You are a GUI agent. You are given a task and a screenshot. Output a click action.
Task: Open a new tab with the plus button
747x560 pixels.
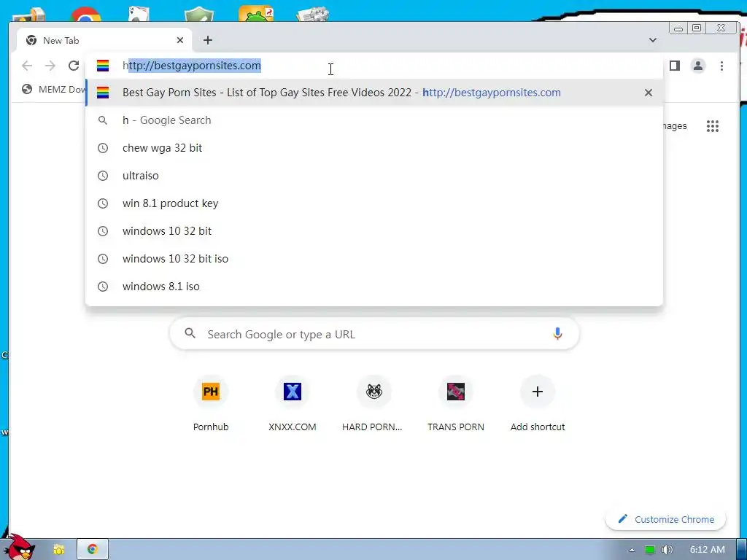(x=208, y=41)
